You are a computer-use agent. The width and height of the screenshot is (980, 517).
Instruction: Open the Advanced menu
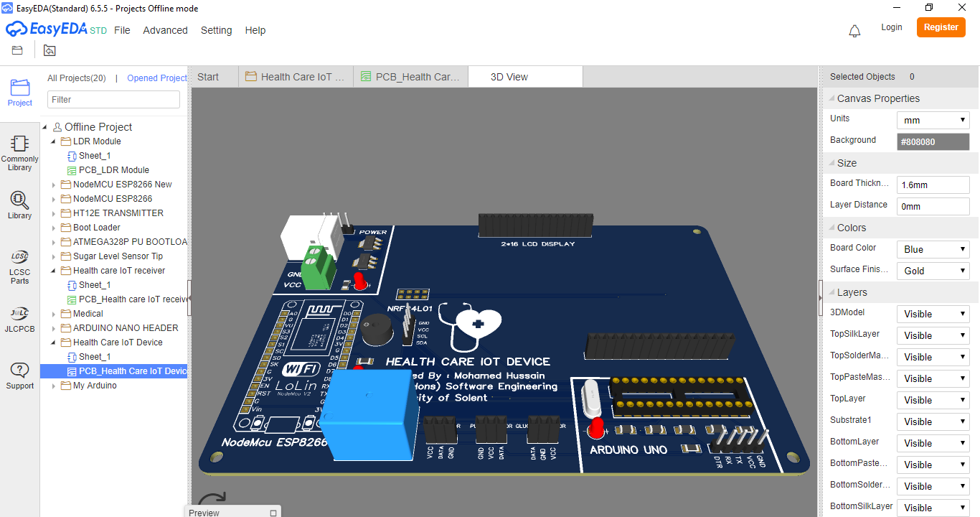click(x=165, y=30)
